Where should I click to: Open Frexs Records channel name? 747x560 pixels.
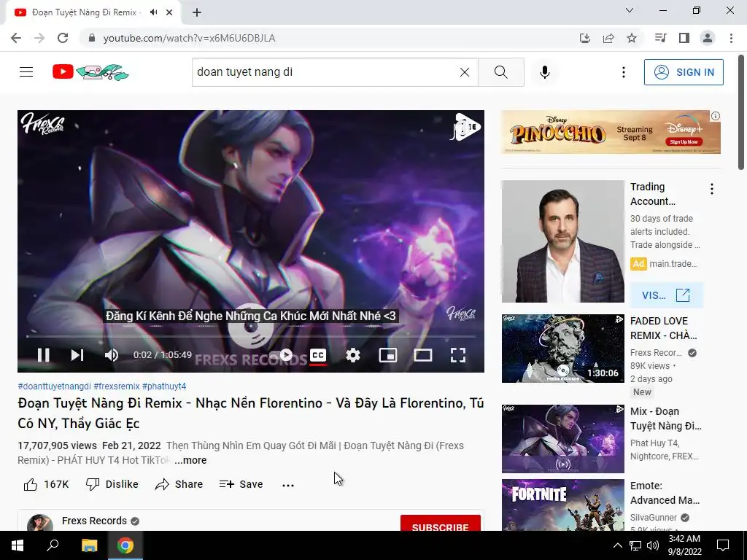[x=94, y=521]
